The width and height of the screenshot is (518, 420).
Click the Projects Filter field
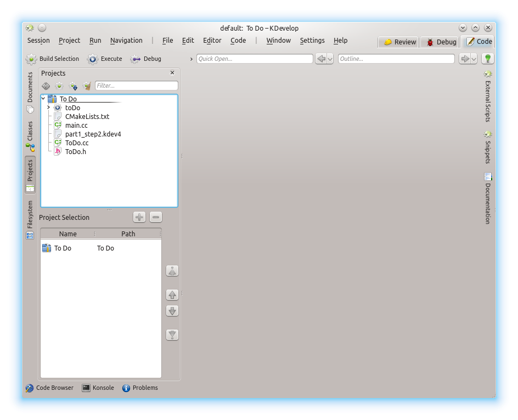(137, 86)
